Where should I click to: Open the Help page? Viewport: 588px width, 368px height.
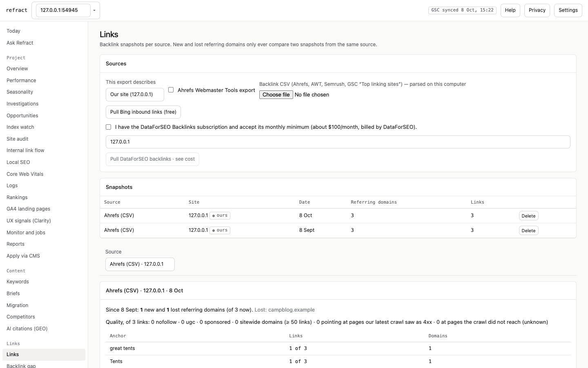(x=510, y=10)
